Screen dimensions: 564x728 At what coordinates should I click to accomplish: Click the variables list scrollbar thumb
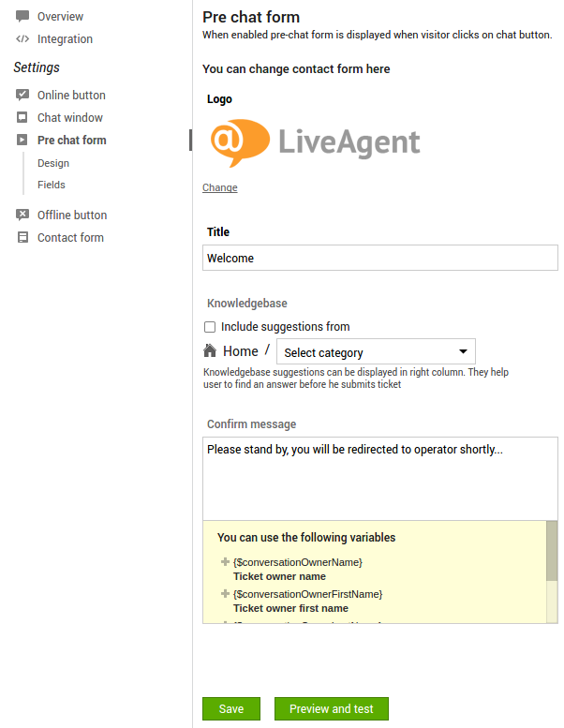(552, 551)
